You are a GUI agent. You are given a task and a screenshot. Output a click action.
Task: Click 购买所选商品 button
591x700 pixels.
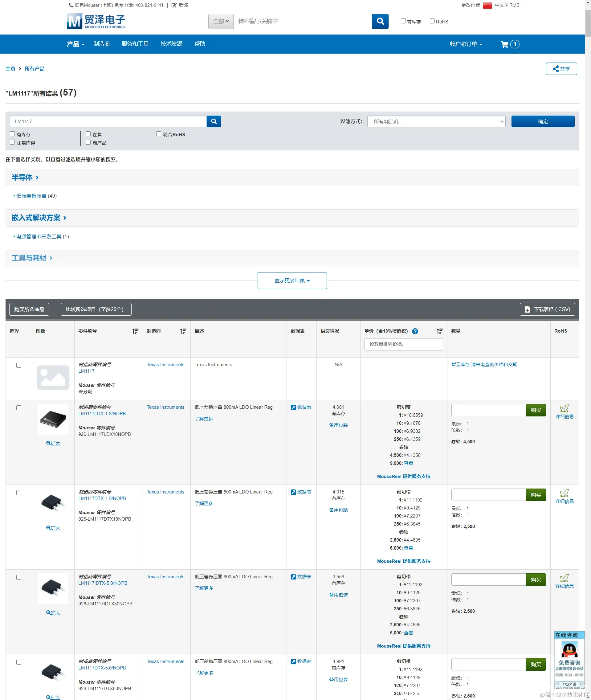(29, 309)
